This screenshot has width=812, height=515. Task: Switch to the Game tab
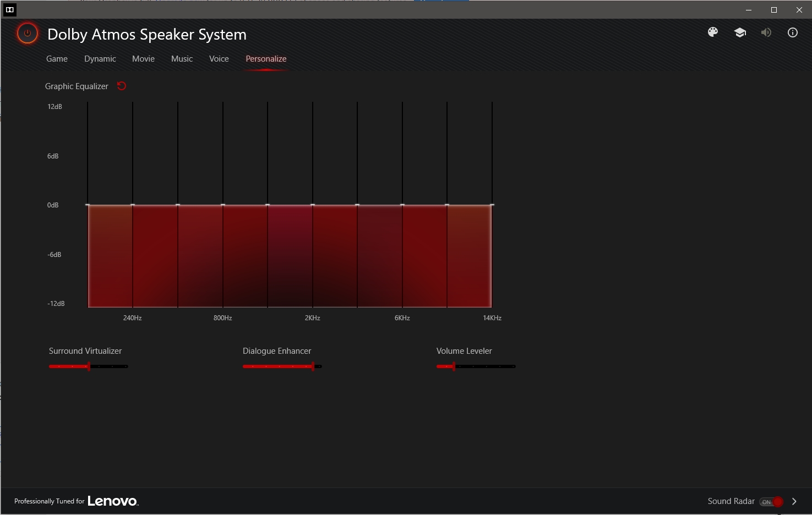pyautogui.click(x=57, y=59)
